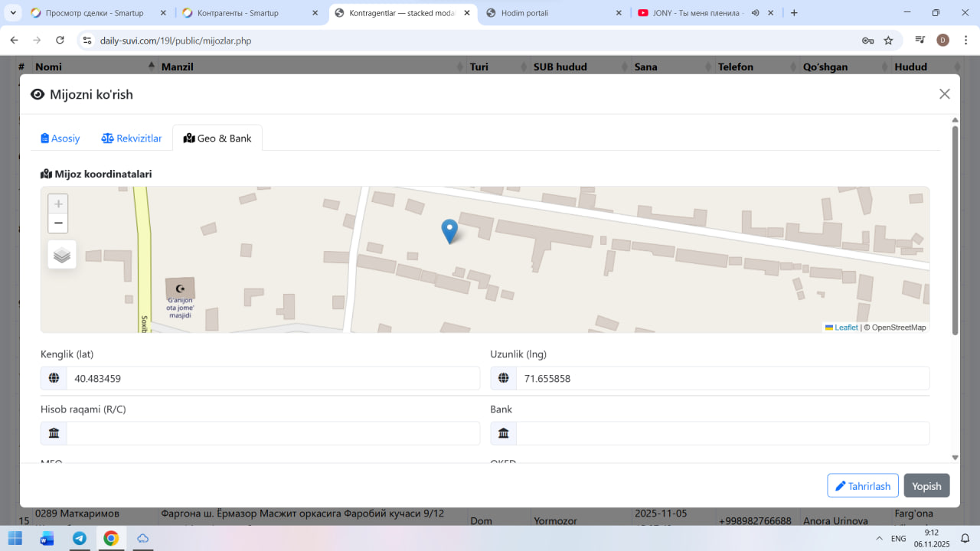Open the Windows Start menu
This screenshot has width=980, height=551.
pos(15,538)
